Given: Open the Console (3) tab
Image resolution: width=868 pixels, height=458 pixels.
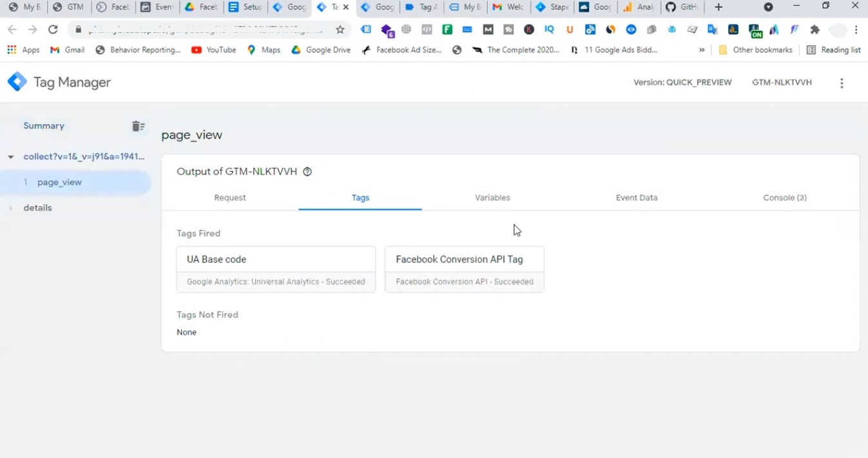Looking at the screenshot, I should 785,198.
